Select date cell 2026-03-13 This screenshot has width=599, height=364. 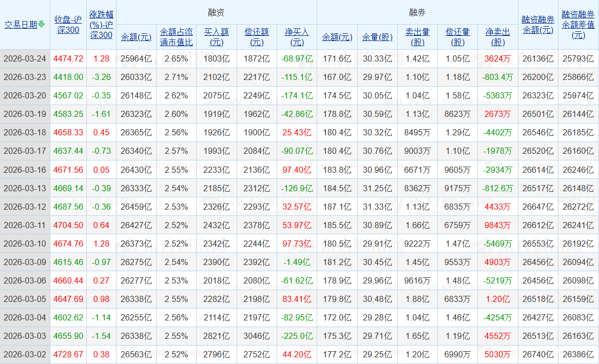pyautogui.click(x=25, y=188)
